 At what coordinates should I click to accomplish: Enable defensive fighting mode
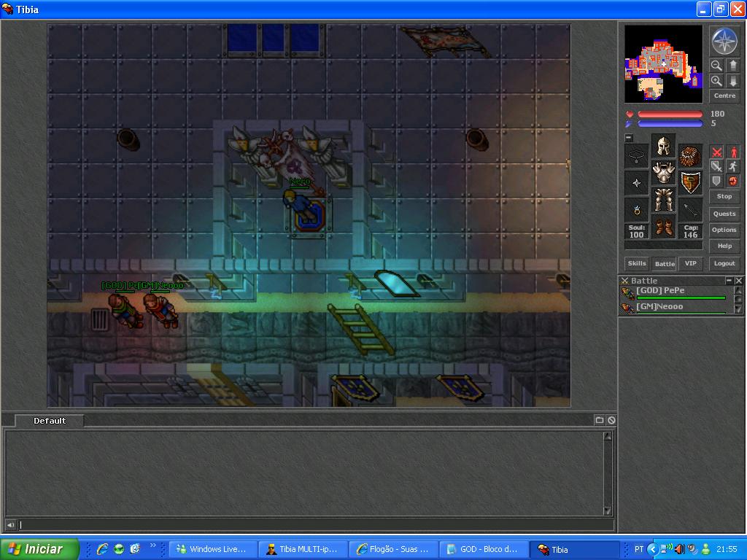pos(716,181)
